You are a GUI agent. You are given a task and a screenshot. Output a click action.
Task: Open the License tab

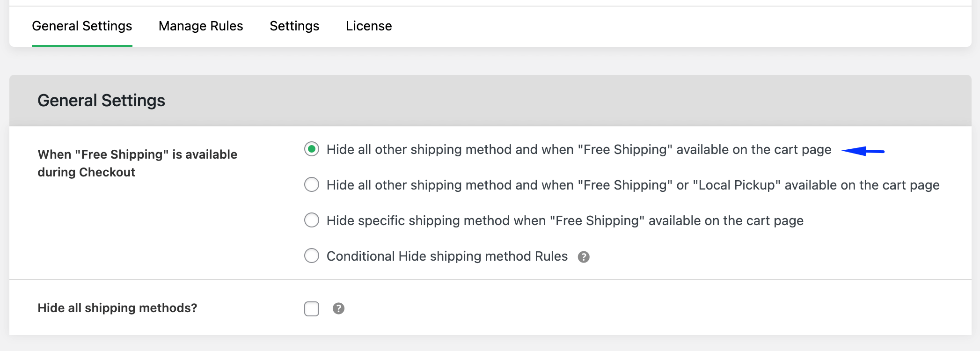click(x=369, y=26)
